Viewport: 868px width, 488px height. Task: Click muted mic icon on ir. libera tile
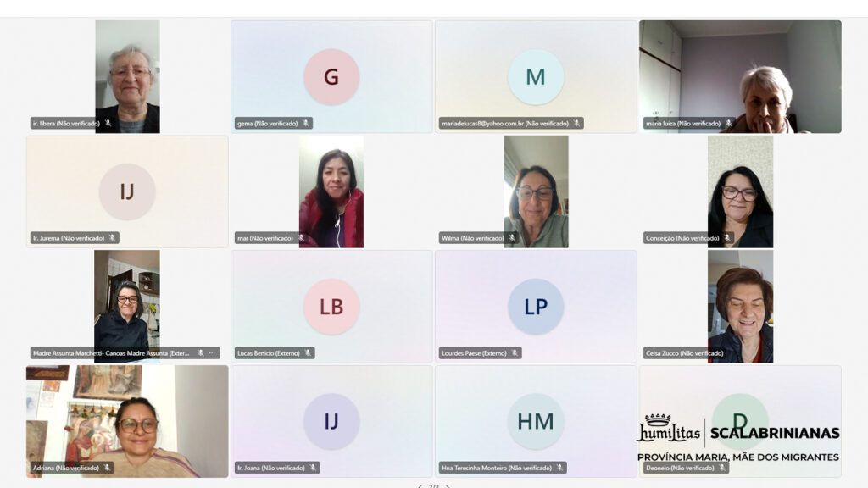tap(108, 124)
